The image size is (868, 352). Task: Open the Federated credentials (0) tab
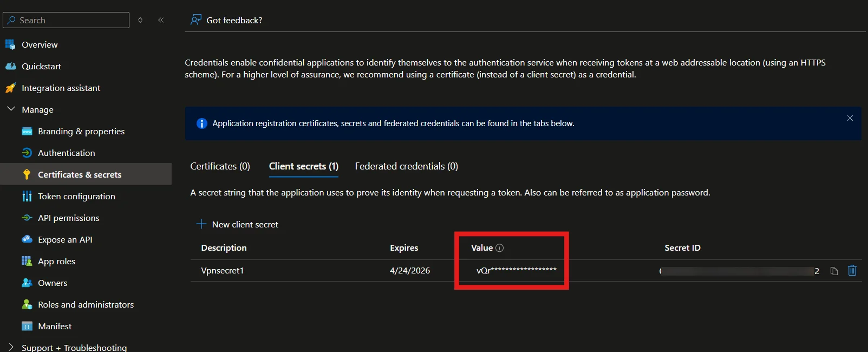[x=407, y=166]
